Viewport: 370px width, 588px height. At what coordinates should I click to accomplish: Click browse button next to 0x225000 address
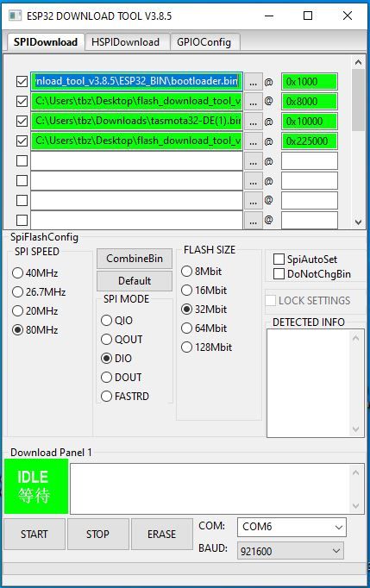[x=254, y=141]
